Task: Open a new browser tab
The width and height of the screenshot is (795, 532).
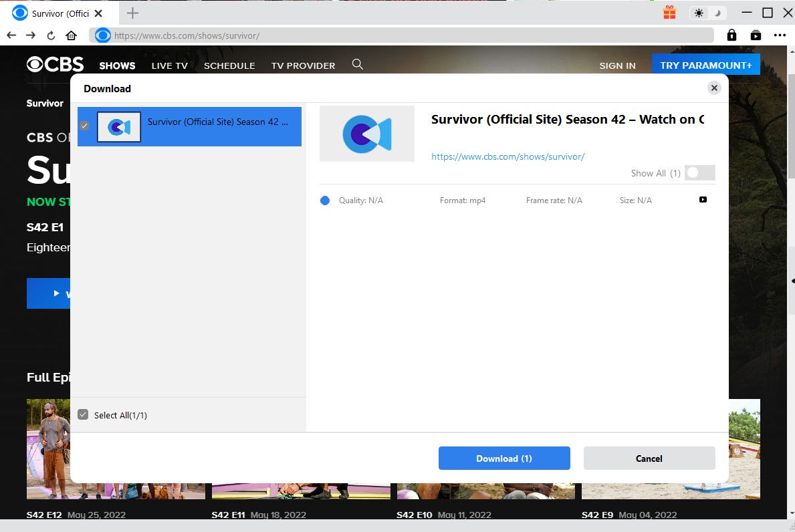Action: pyautogui.click(x=132, y=13)
